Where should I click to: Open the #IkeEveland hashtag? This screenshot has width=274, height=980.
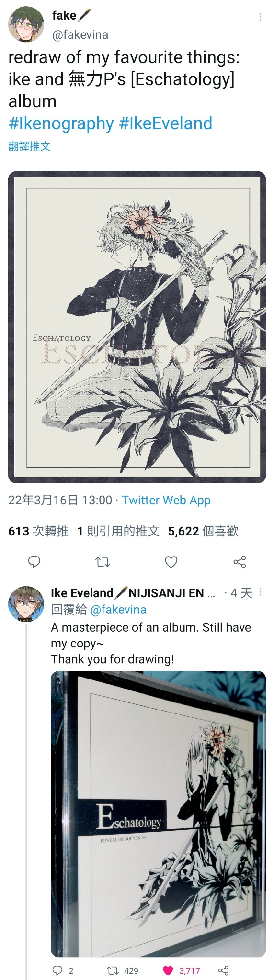[x=165, y=123]
